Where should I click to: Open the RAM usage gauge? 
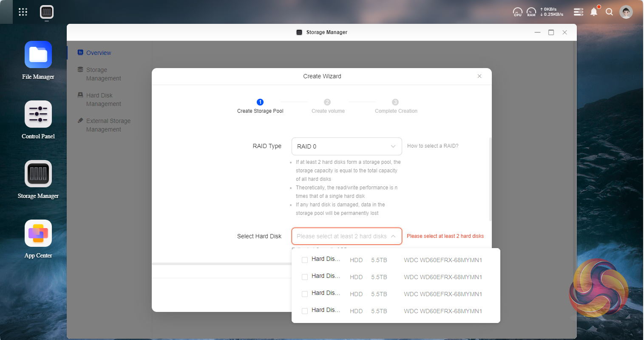(531, 12)
